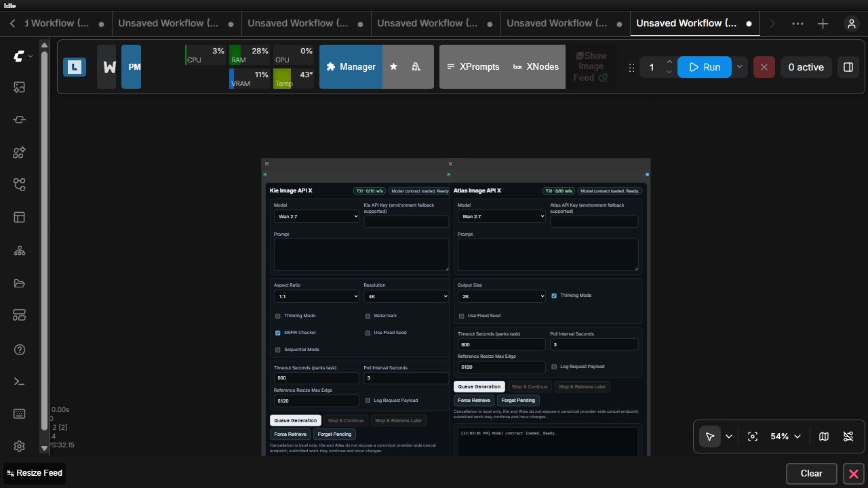Run the workflow with the Run button
The image size is (868, 488).
pos(705,67)
